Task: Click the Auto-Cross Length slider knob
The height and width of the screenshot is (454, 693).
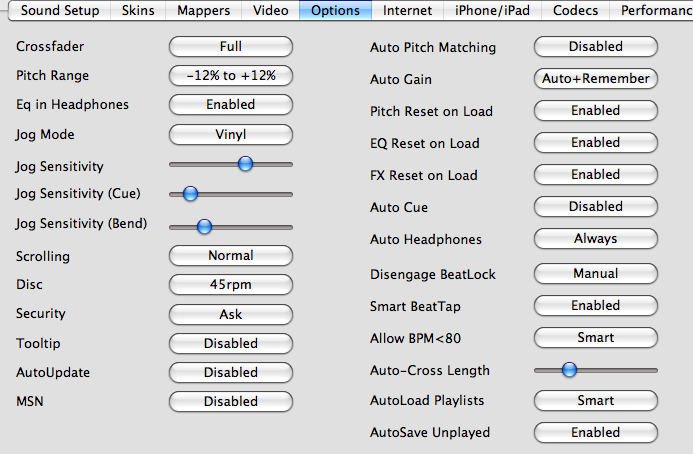Action: [570, 370]
